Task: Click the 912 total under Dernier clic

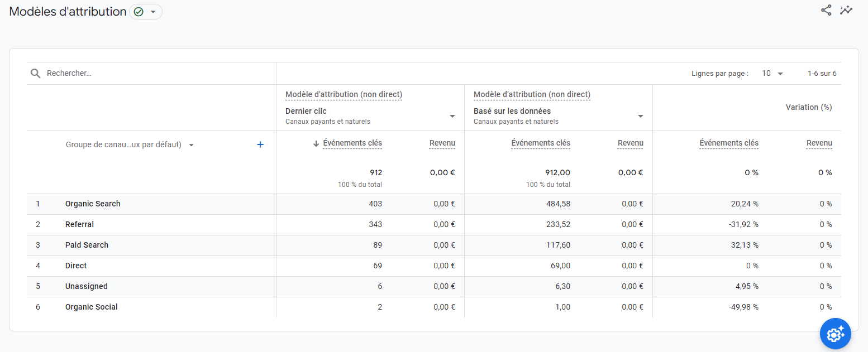Action: pyautogui.click(x=376, y=172)
